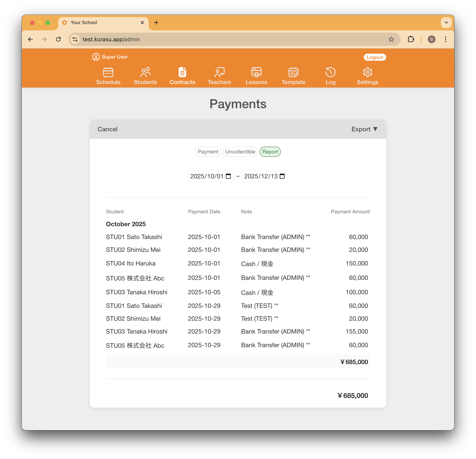476x459 pixels.
Task: Click the Cancel button
Action: tap(107, 129)
